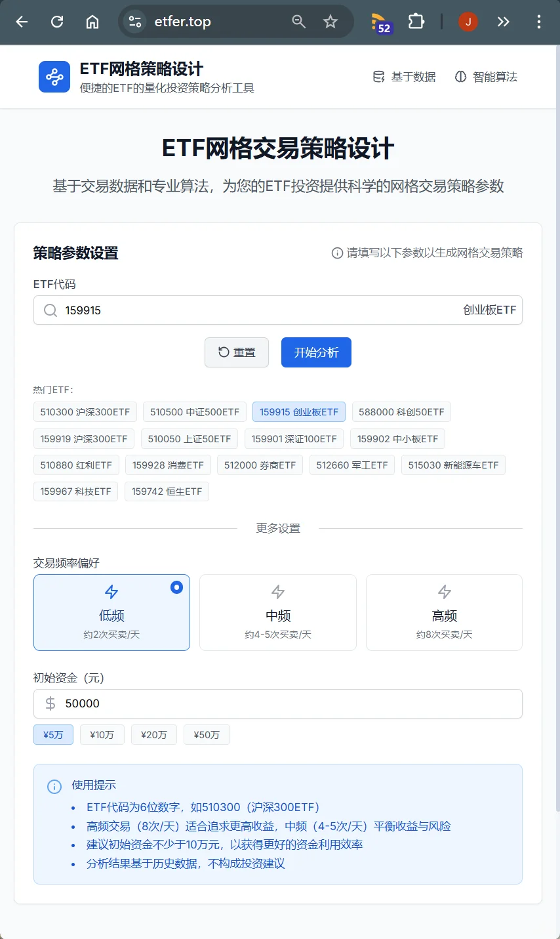Click the 开始分析 button

coord(316,352)
